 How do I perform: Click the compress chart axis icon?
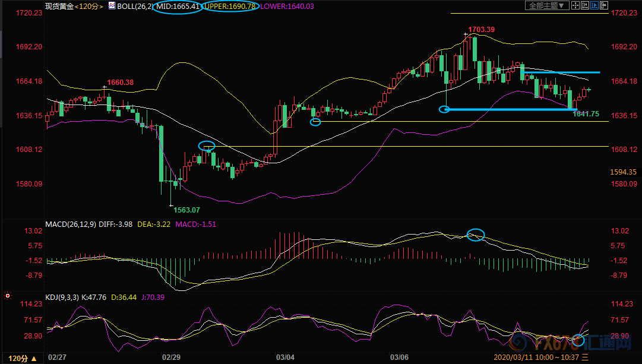(x=585, y=5)
